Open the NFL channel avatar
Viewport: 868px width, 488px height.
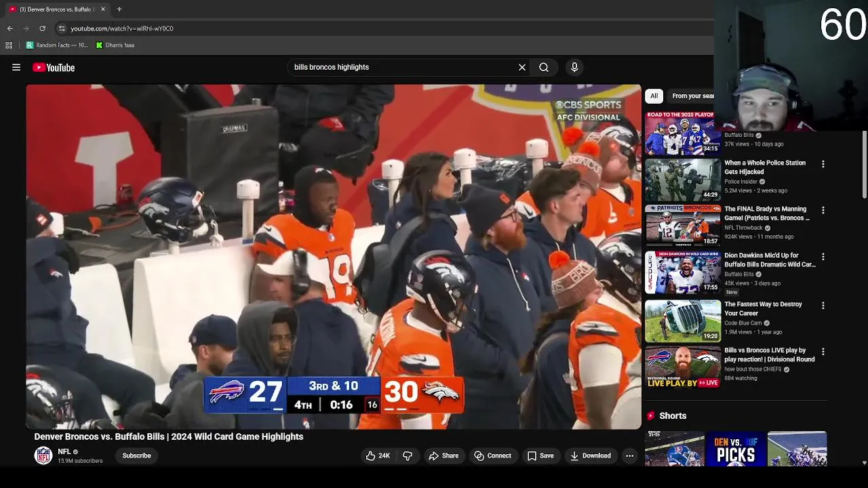(43, 455)
